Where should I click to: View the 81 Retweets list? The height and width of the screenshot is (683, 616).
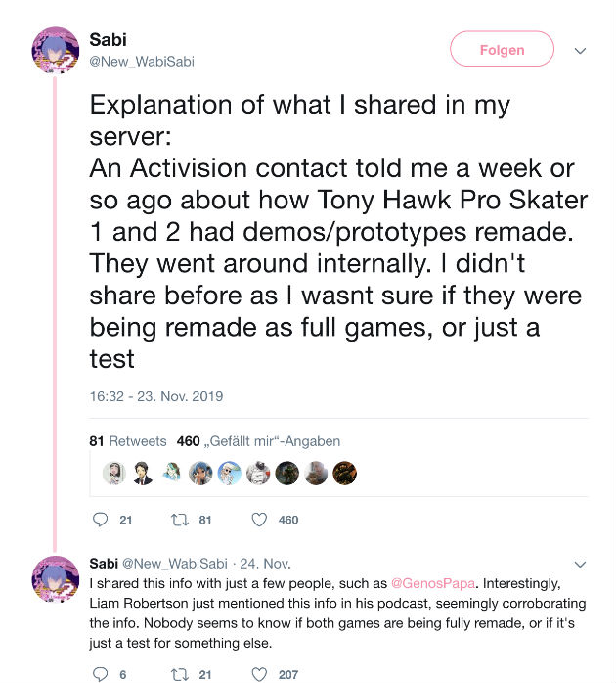(128, 441)
